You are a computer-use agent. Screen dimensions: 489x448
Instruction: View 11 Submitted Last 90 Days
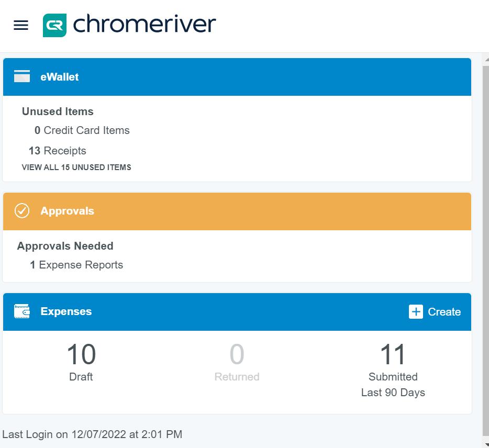pyautogui.click(x=393, y=371)
